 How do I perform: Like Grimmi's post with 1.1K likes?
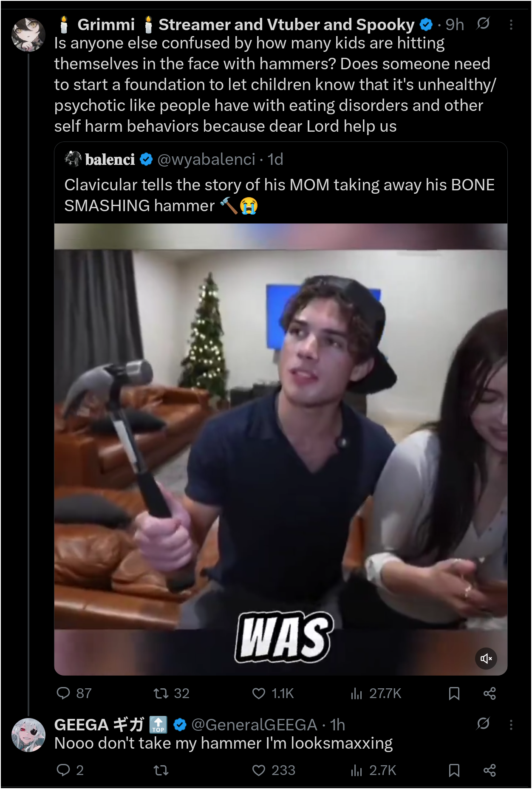tap(272, 693)
